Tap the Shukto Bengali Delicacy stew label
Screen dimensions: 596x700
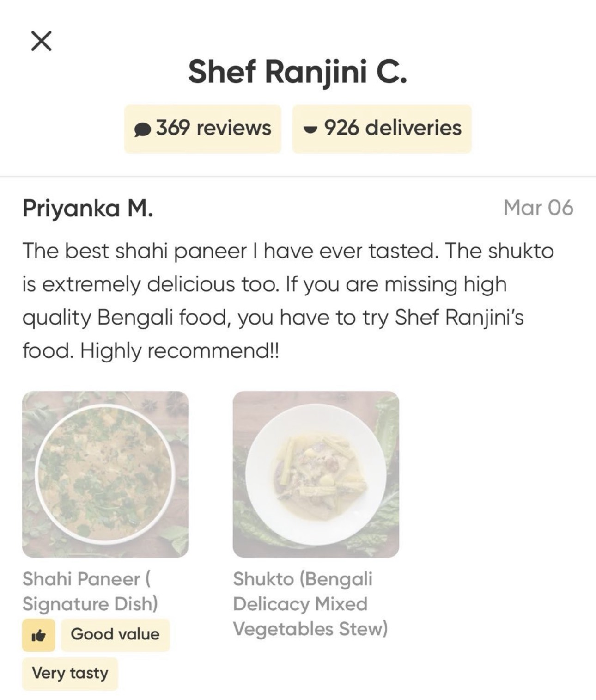click(x=310, y=603)
